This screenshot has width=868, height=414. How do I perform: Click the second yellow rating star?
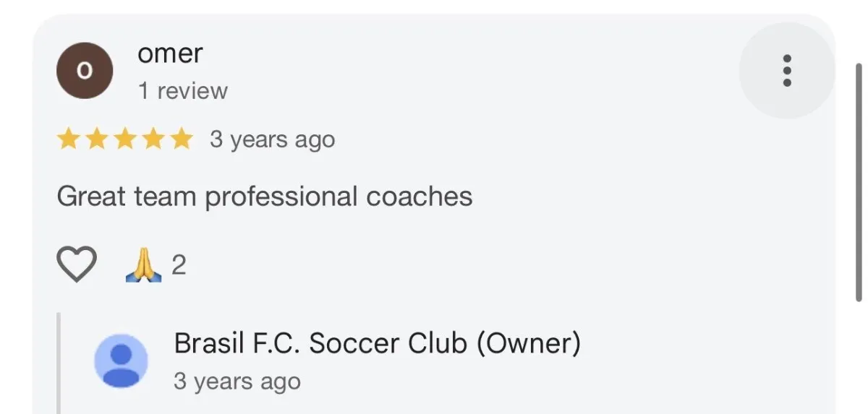coord(97,139)
